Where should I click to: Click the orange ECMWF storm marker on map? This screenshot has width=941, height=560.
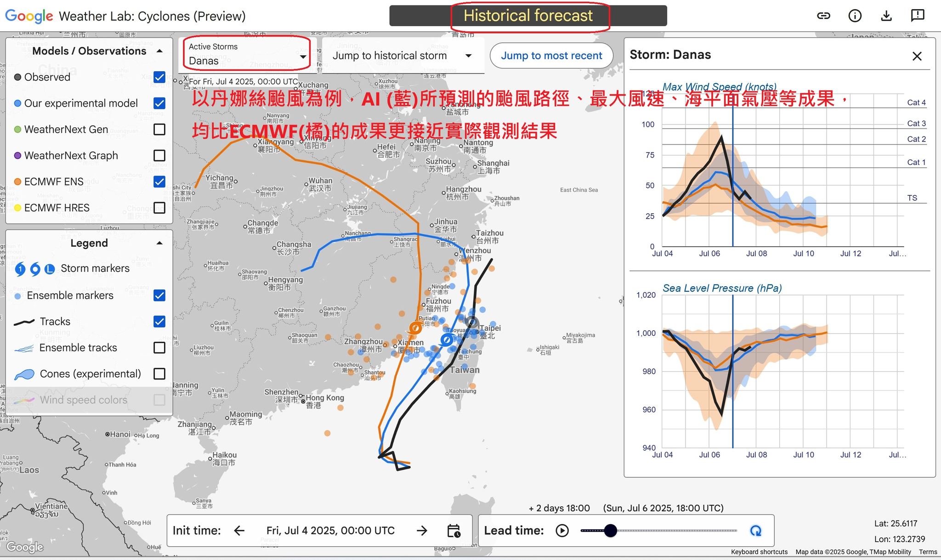click(x=415, y=328)
